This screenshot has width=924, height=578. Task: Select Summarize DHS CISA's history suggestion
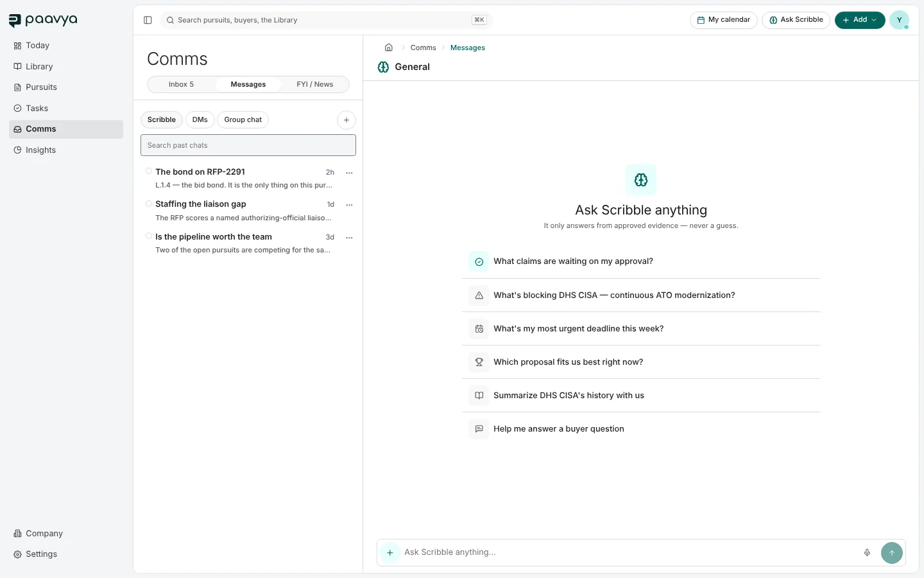[x=641, y=396]
